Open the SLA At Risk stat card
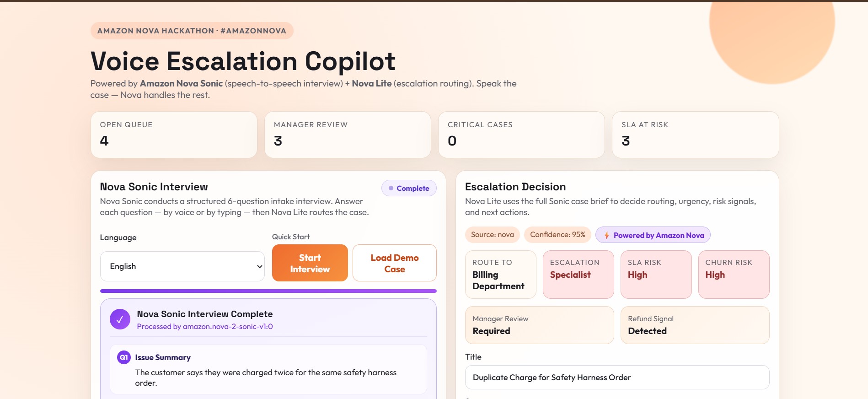 pos(696,135)
